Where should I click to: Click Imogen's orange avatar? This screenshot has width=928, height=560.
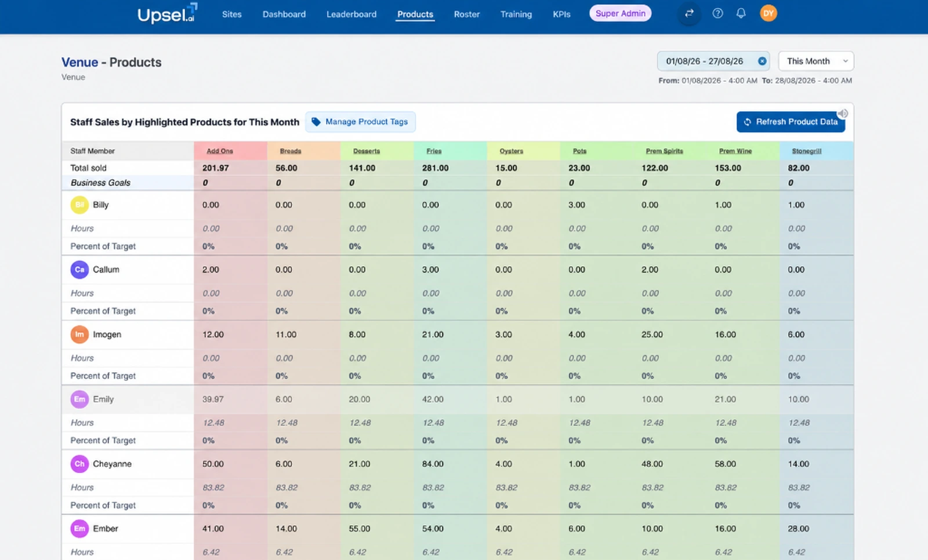79,334
